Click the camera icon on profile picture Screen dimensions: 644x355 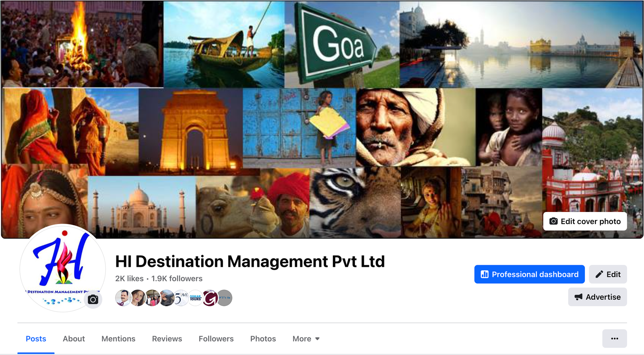click(93, 299)
